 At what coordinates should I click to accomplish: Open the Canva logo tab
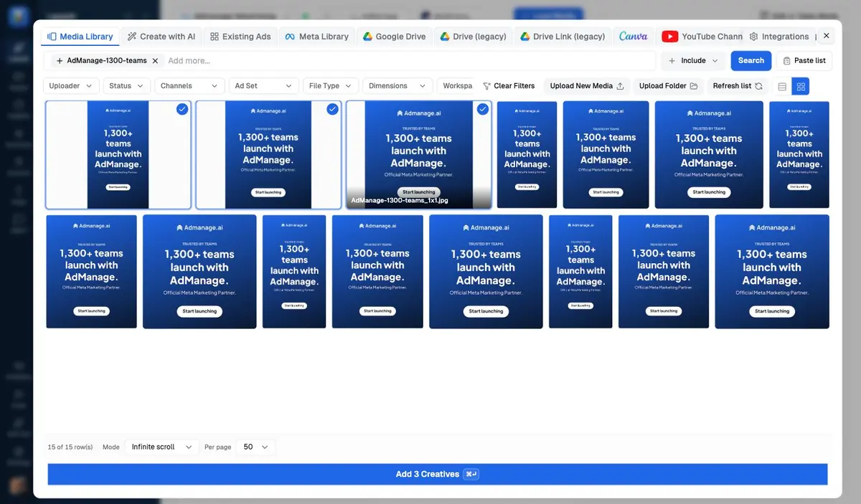[633, 37]
